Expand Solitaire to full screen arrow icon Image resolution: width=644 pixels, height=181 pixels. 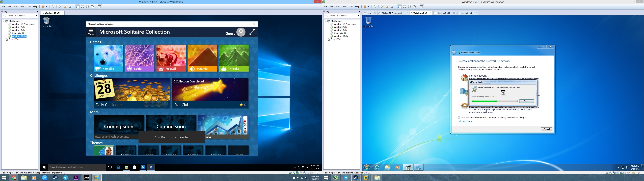[252, 32]
